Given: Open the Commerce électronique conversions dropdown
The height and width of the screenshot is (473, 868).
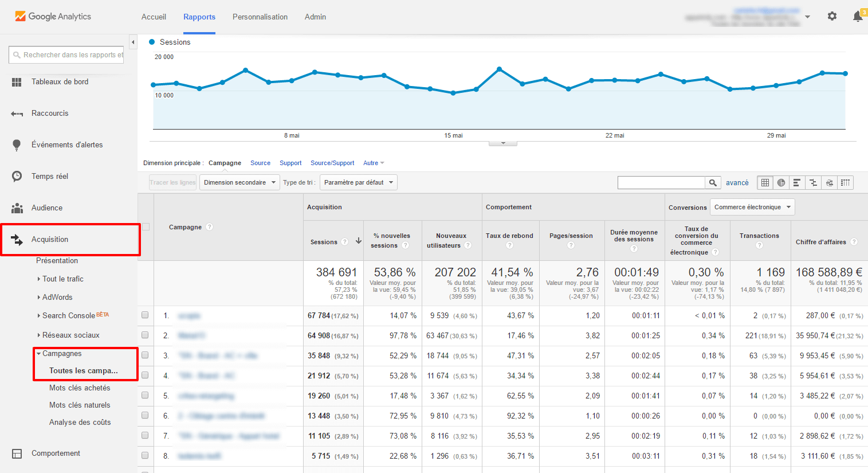Looking at the screenshot, I should 752,207.
